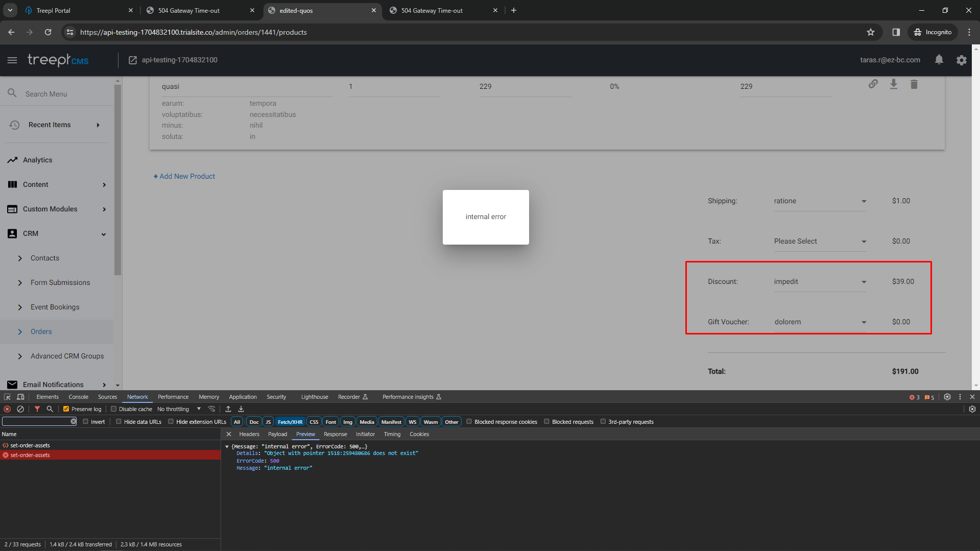Export HAR file with download arrow
Image resolution: width=980 pixels, height=551 pixels.
pyautogui.click(x=241, y=409)
